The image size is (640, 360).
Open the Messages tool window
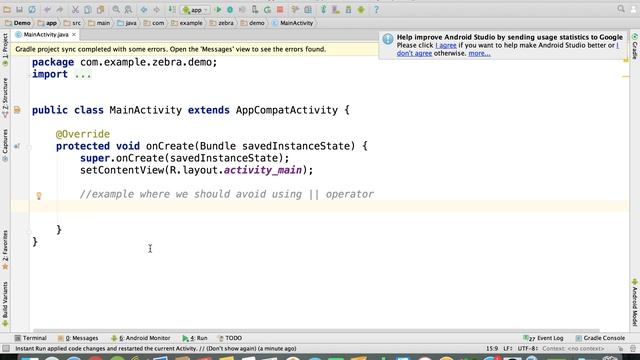[x=78, y=338]
